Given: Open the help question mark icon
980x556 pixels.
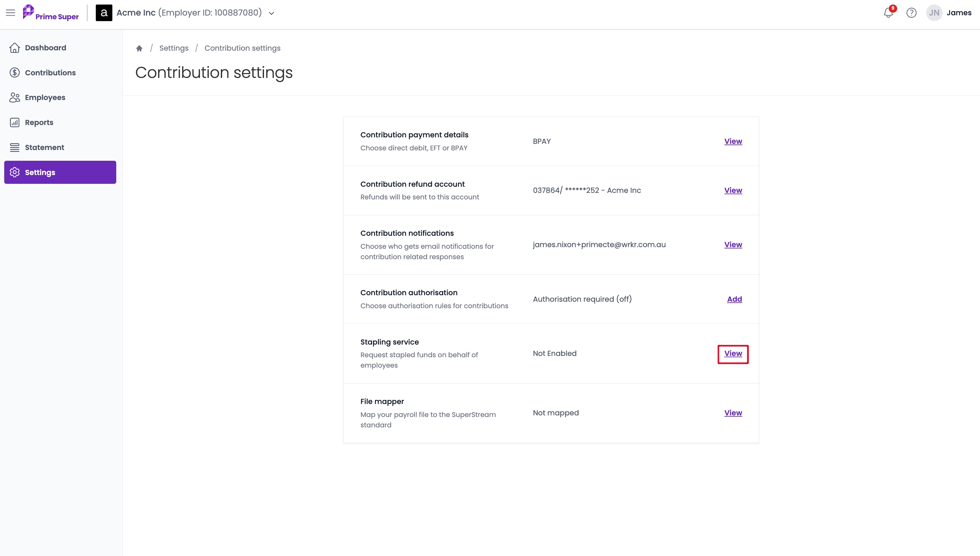Looking at the screenshot, I should (911, 13).
